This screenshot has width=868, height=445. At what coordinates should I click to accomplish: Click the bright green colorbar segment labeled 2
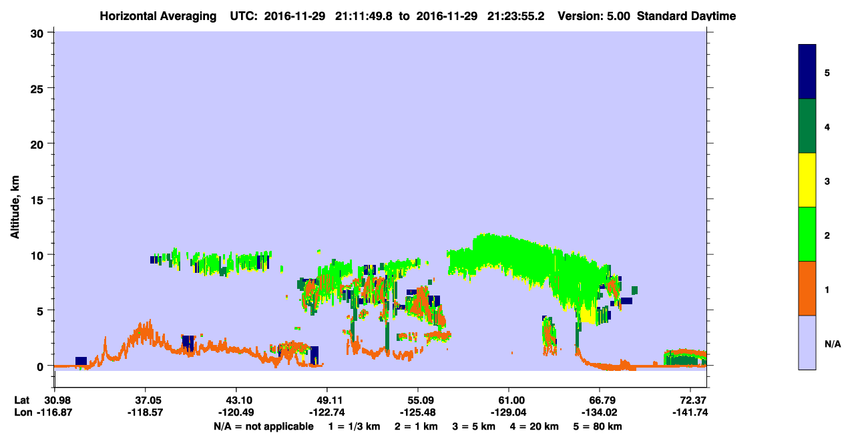coord(807,234)
